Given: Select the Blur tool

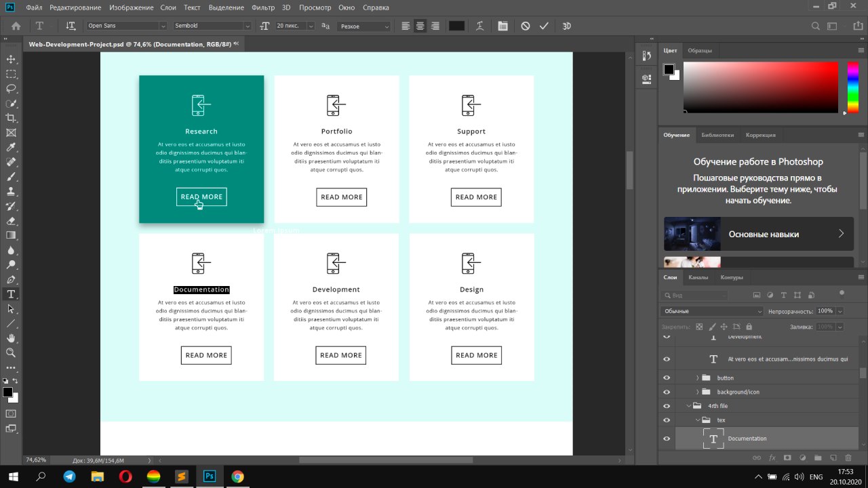Looking at the screenshot, I should click(x=11, y=250).
